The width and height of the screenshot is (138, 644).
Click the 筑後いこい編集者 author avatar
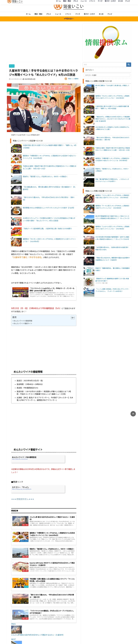(66, 79)
